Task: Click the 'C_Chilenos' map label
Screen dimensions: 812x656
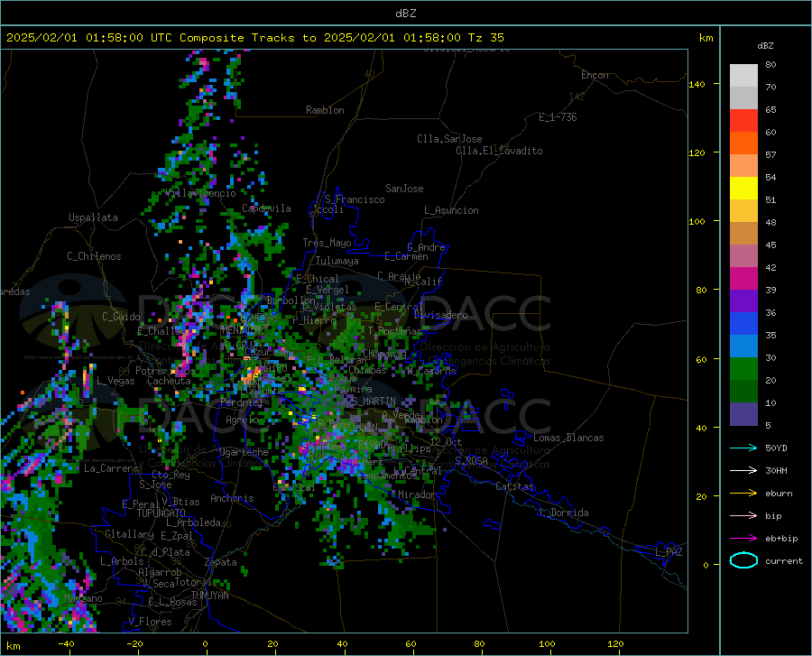Action: click(x=94, y=256)
